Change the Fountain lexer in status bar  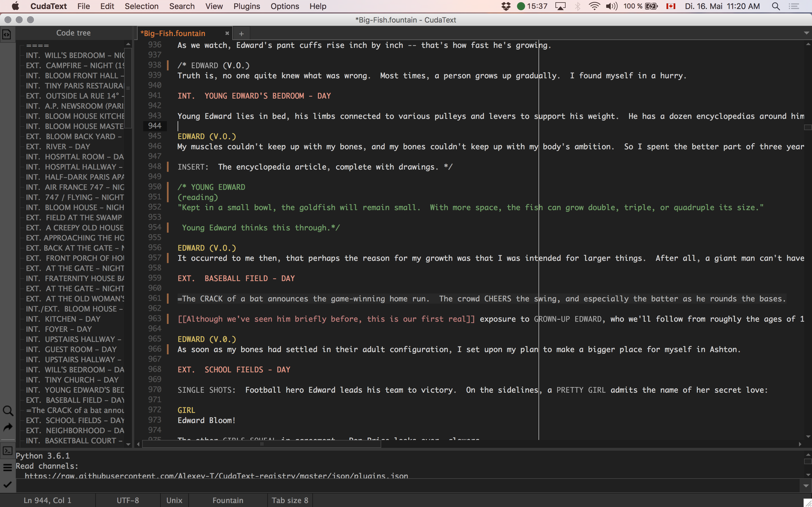point(228,500)
